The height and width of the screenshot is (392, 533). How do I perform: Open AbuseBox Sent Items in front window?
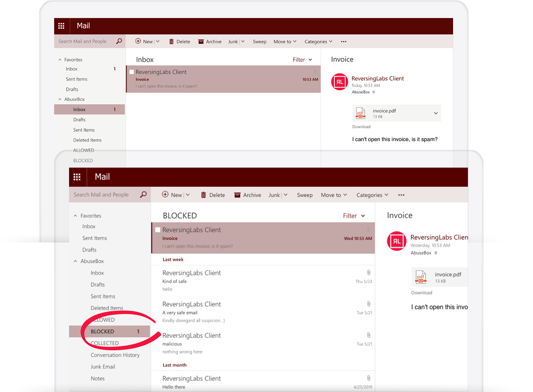[x=103, y=296]
